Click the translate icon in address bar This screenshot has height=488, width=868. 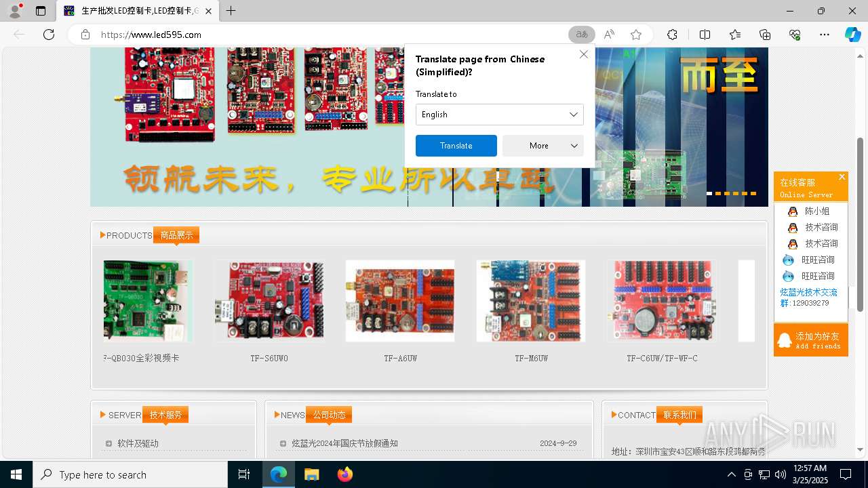pyautogui.click(x=582, y=35)
